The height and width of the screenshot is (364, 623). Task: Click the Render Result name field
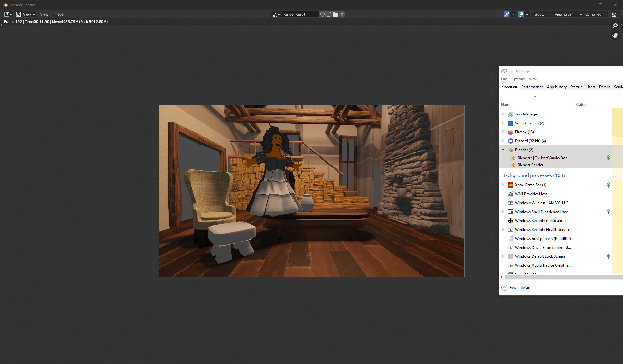tap(300, 14)
